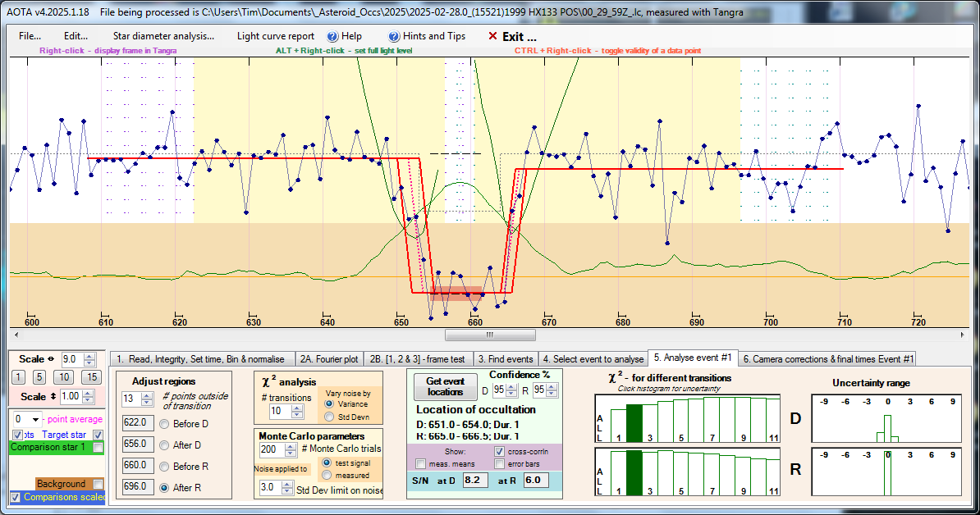Open the Star diameter analysis menu

[163, 36]
